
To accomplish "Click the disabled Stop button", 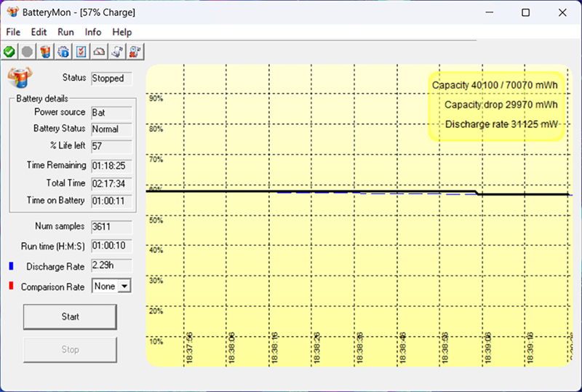I will (x=70, y=349).
